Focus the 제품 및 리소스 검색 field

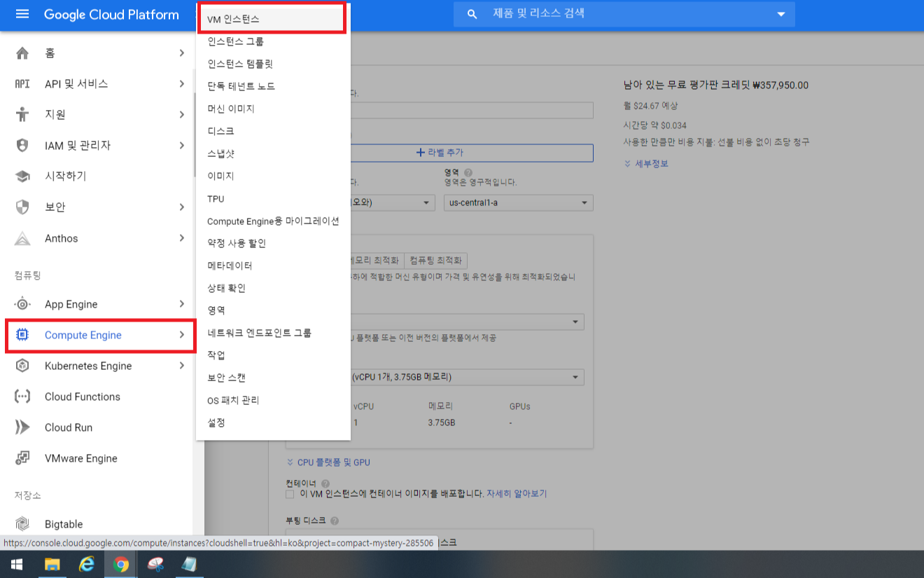(x=624, y=14)
